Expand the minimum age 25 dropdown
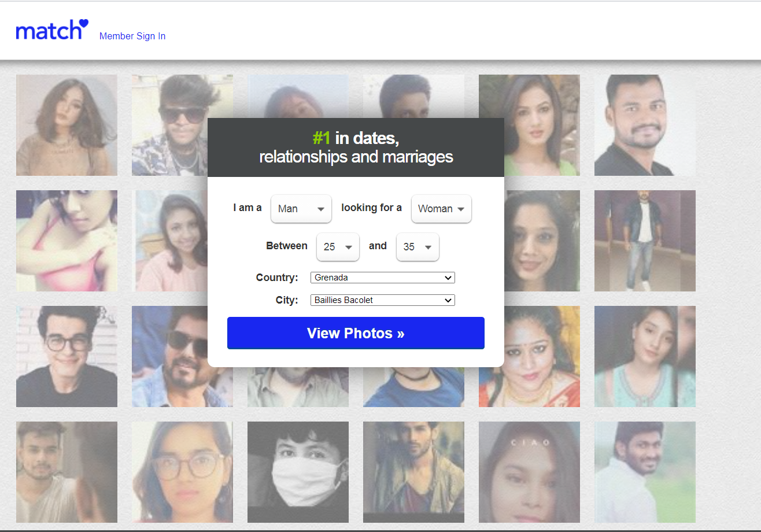Screen dimensions: 761x532 [x=338, y=247]
